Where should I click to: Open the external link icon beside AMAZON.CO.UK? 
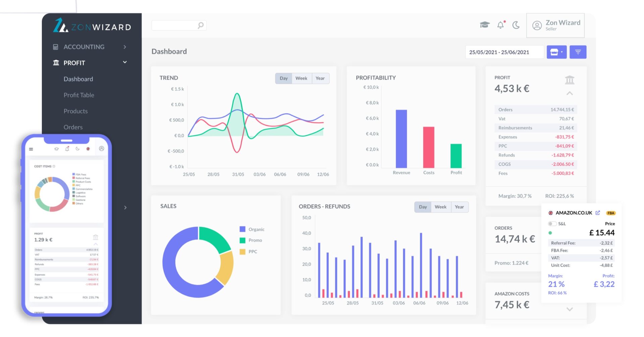click(x=598, y=213)
